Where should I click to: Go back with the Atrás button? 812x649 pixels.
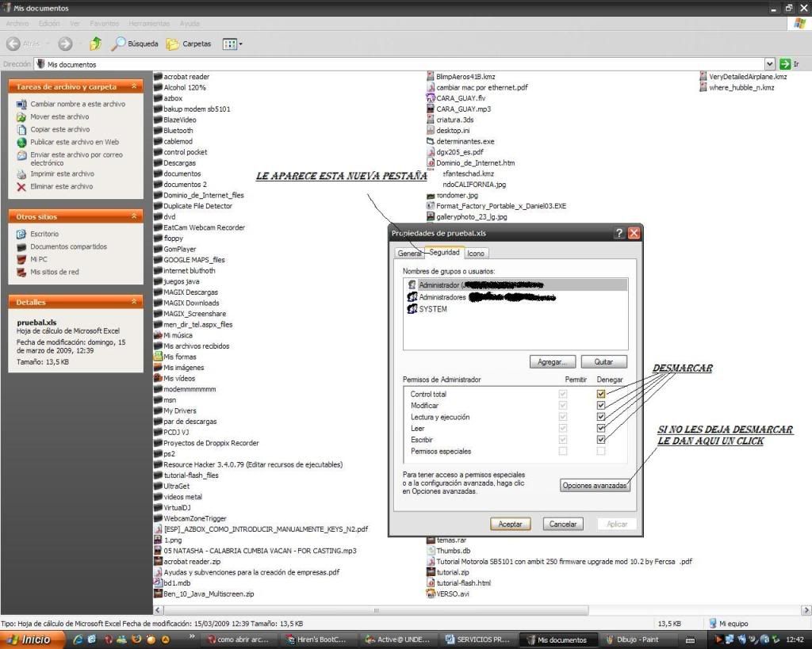(x=23, y=44)
